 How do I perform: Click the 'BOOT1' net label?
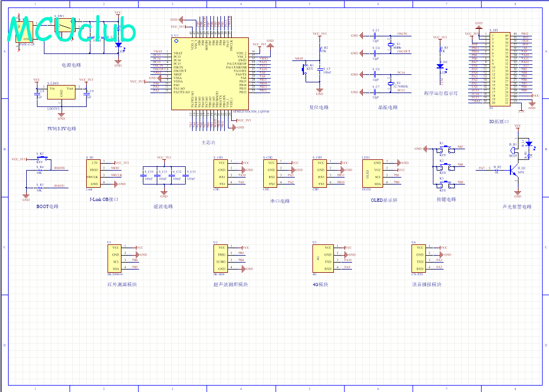(59, 186)
